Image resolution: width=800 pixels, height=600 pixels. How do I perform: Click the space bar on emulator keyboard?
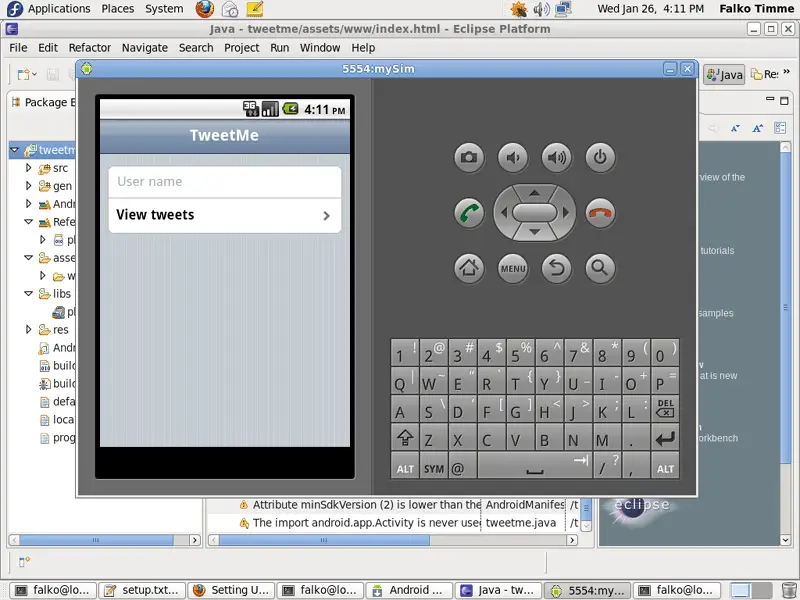pyautogui.click(x=535, y=466)
